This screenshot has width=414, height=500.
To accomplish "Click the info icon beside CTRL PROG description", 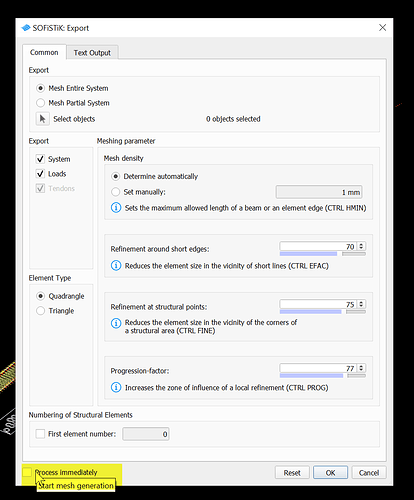I will pos(116,387).
